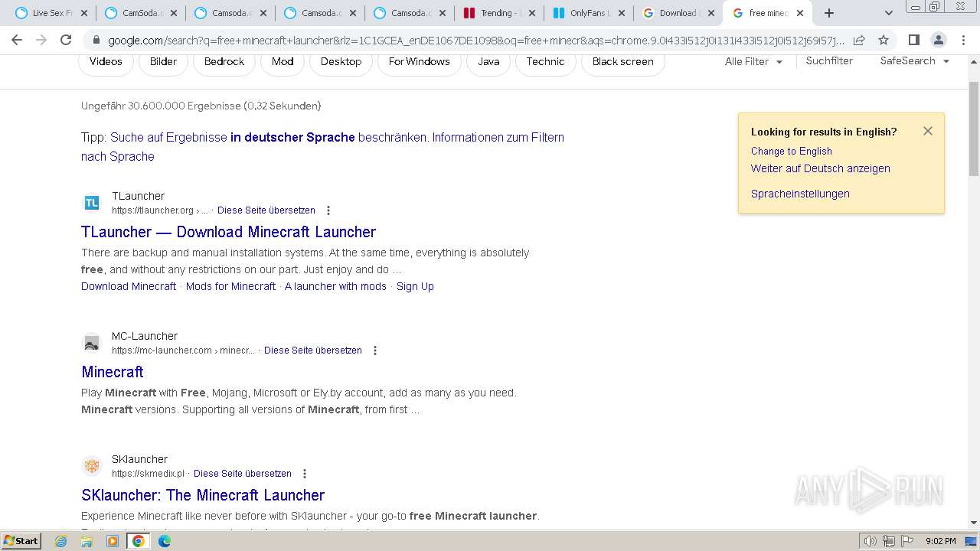Viewport: 980px width, 551px height.
Task: Open Windows Start menu
Action: coord(21,541)
